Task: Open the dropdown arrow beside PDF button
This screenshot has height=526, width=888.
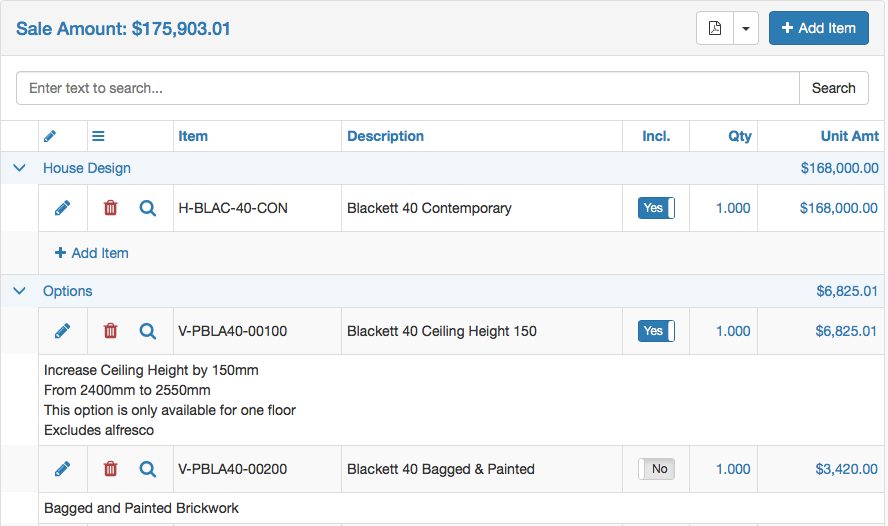Action: [746, 28]
